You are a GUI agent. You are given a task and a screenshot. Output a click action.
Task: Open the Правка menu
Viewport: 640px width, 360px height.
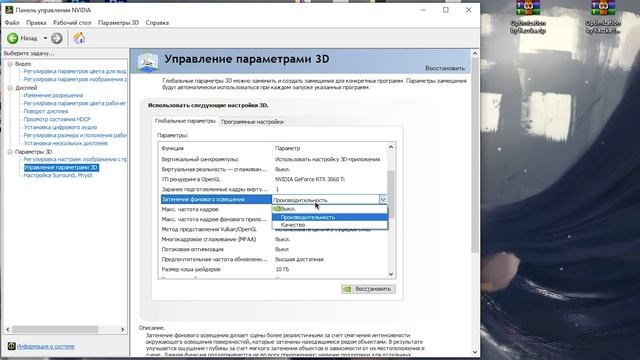[36, 23]
